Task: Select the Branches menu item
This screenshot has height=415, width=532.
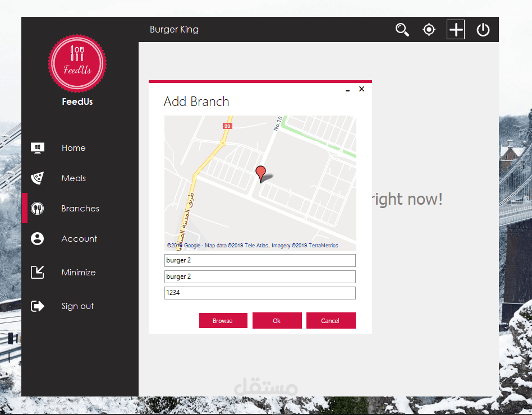Action: coord(80,208)
